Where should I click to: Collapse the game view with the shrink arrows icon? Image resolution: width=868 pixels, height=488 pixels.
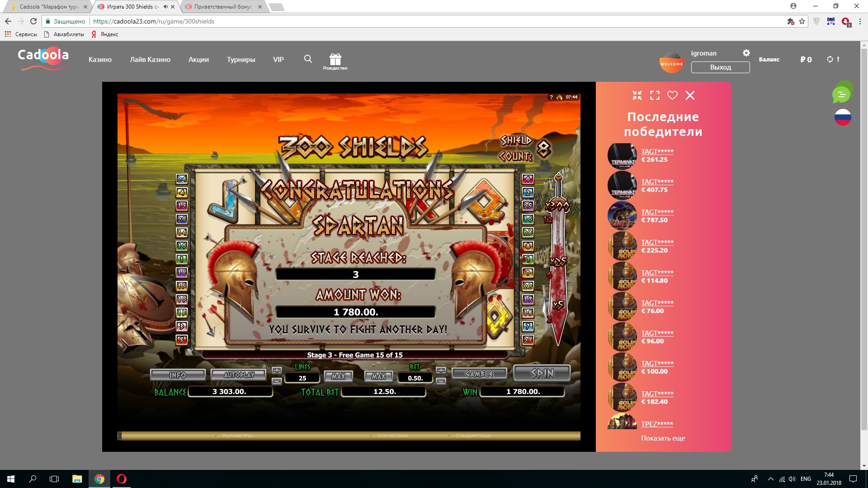637,95
